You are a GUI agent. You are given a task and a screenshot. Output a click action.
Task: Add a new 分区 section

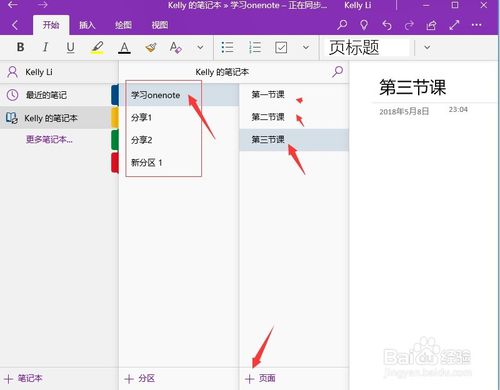[139, 378]
